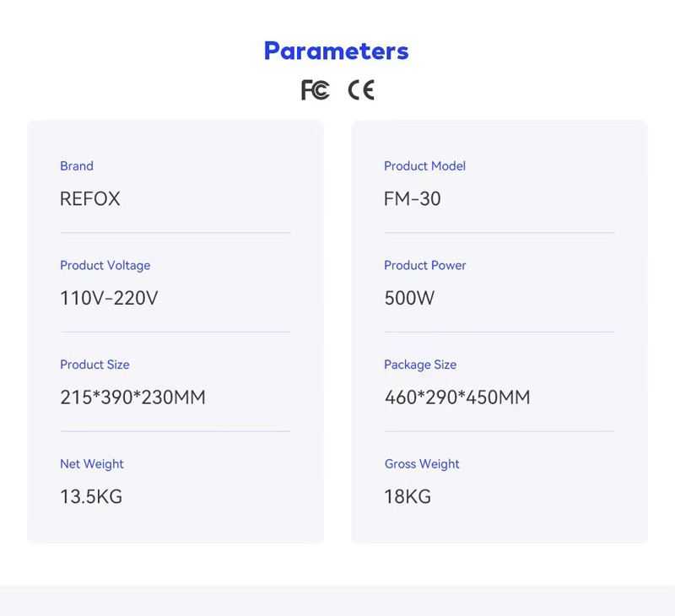Viewport: 675px width, 616px height.
Task: Click the 18KG gross weight value
Action: (408, 497)
